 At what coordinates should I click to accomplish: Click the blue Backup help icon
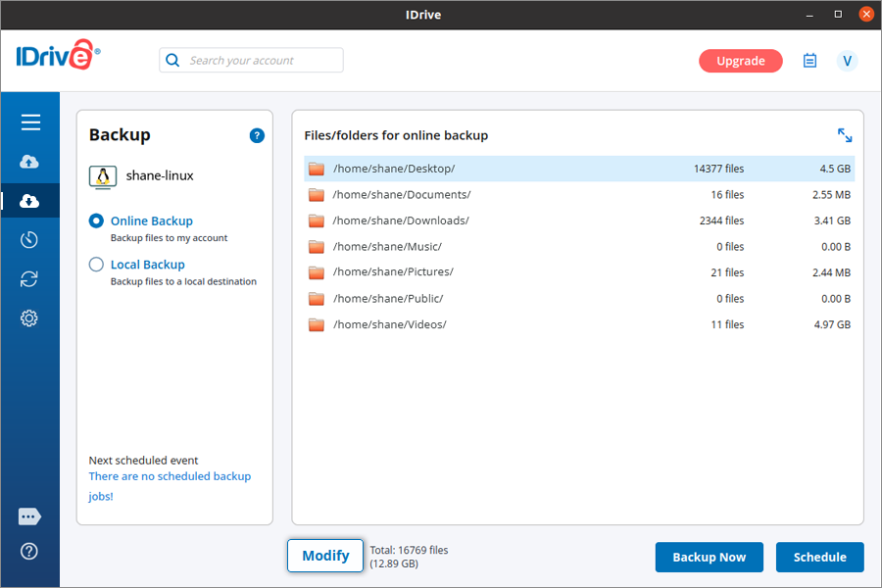(257, 136)
